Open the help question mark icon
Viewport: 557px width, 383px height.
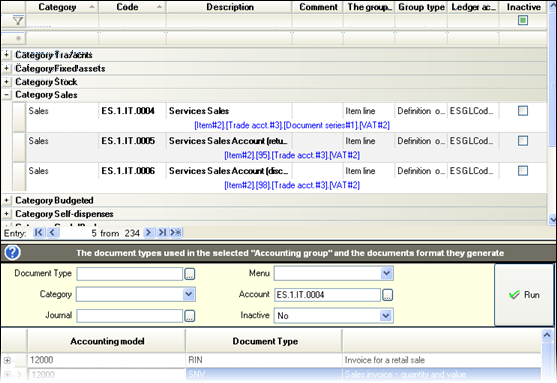coord(12,253)
